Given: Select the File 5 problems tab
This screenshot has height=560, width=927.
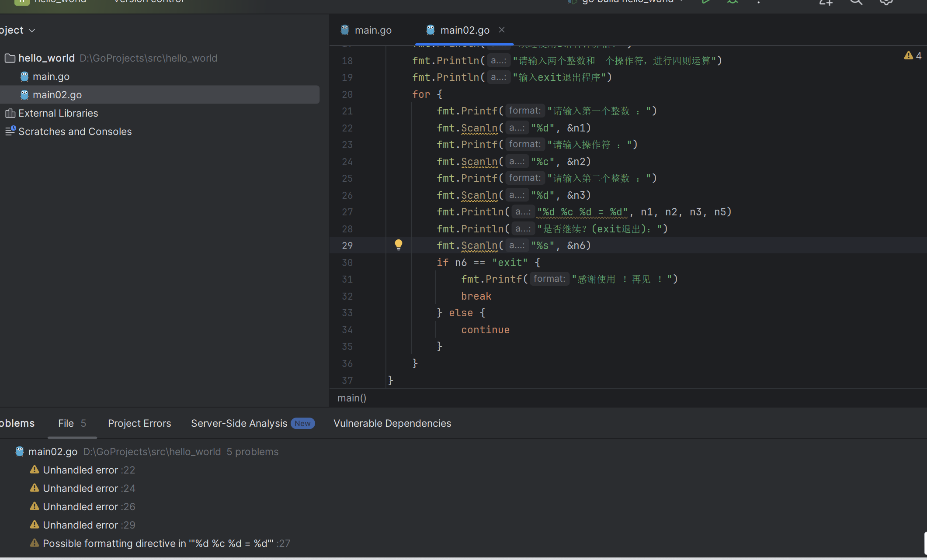Looking at the screenshot, I should click(72, 423).
